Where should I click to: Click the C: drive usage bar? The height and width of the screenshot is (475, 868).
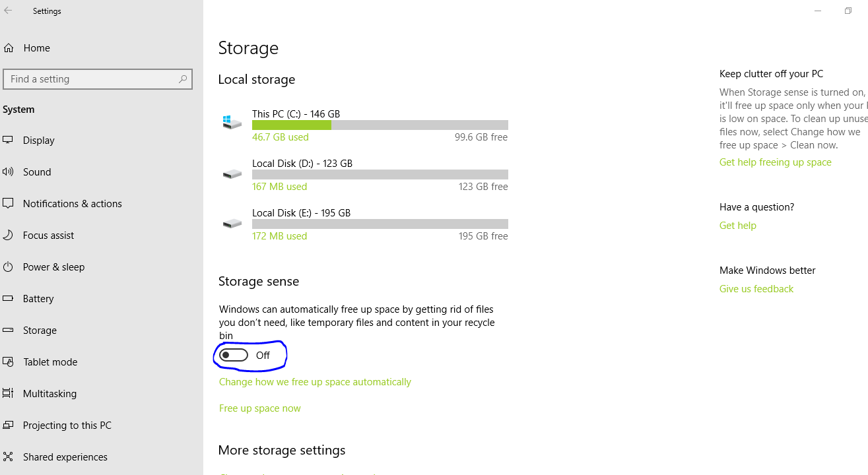(x=380, y=125)
